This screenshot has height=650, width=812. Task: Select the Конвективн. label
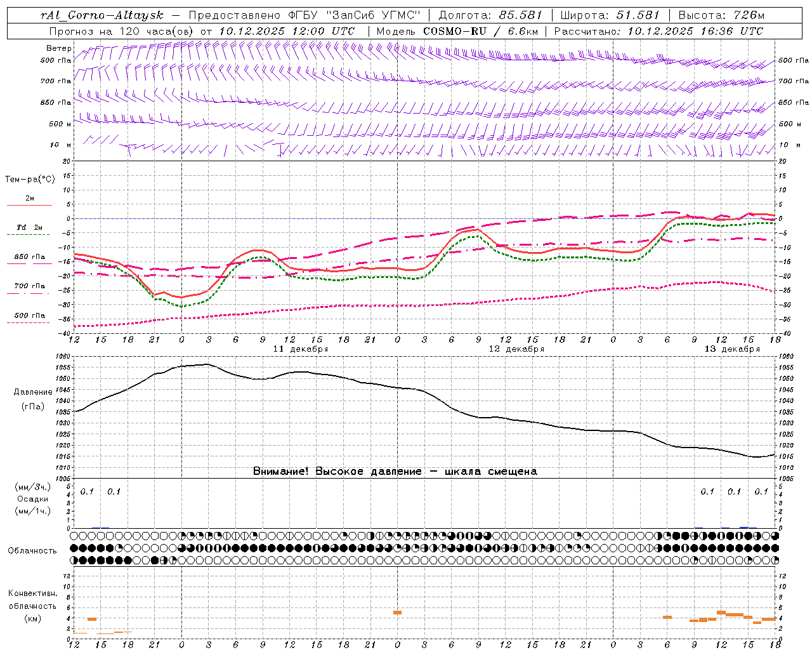coord(32,594)
